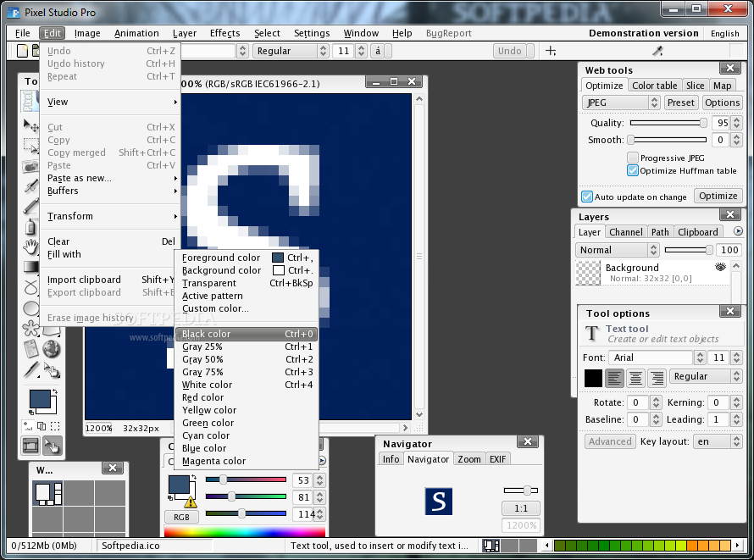Select the pointer hand tool above the swatches
754x560 pixels.
[x=52, y=369]
